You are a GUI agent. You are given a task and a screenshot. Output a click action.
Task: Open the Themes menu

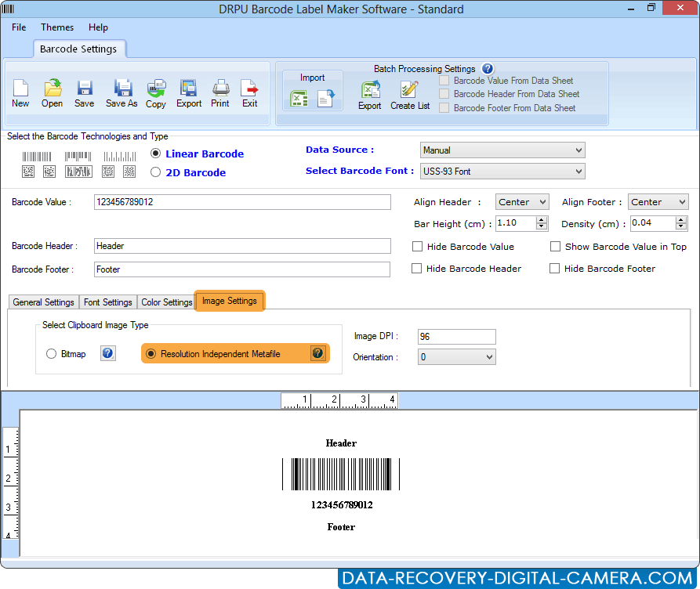click(x=56, y=27)
